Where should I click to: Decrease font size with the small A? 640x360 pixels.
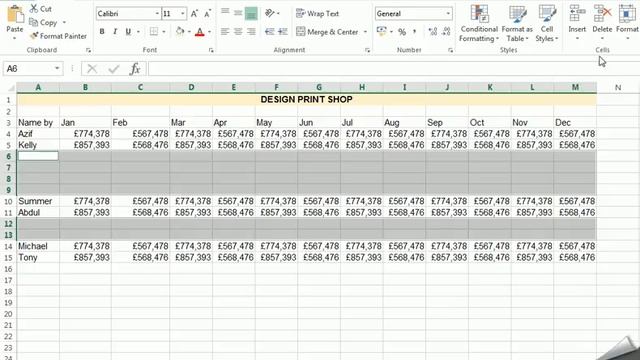(x=207, y=14)
